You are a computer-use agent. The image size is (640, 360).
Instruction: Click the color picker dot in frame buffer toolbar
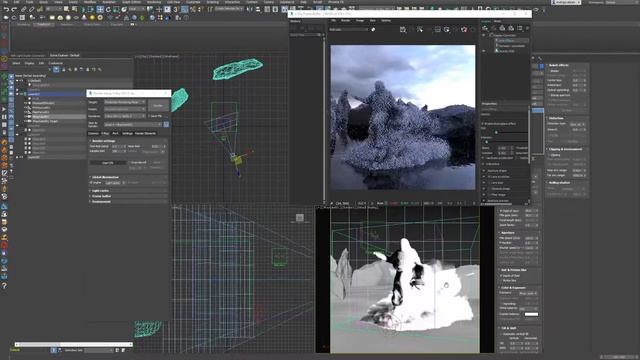pos(373,29)
